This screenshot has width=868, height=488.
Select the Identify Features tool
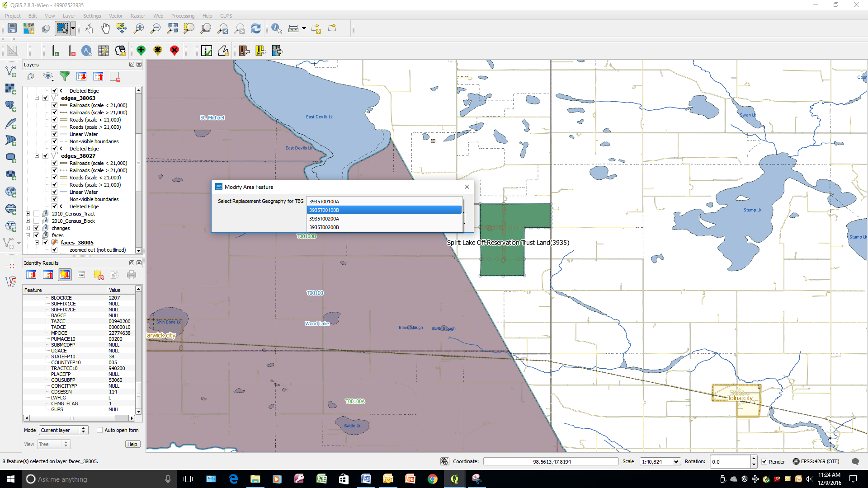pyautogui.click(x=276, y=28)
